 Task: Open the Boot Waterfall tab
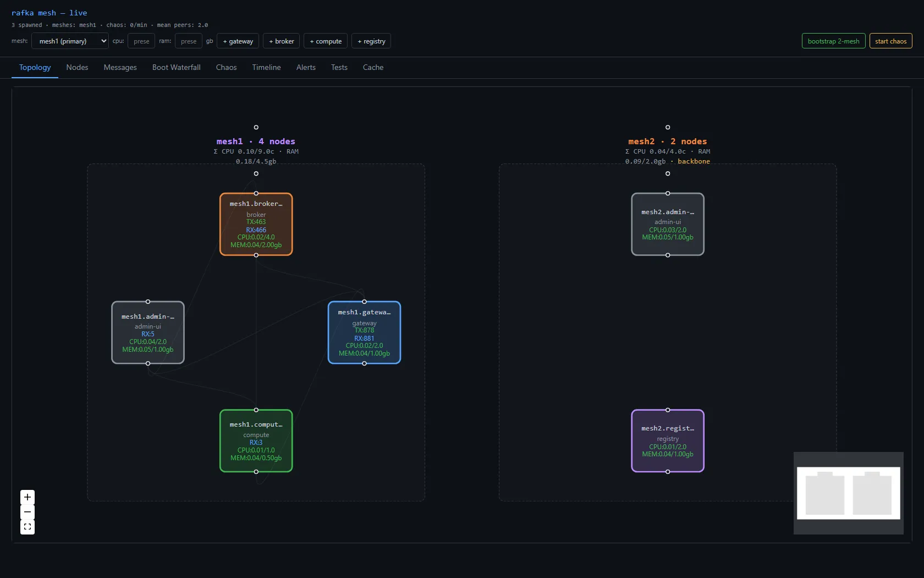(176, 67)
